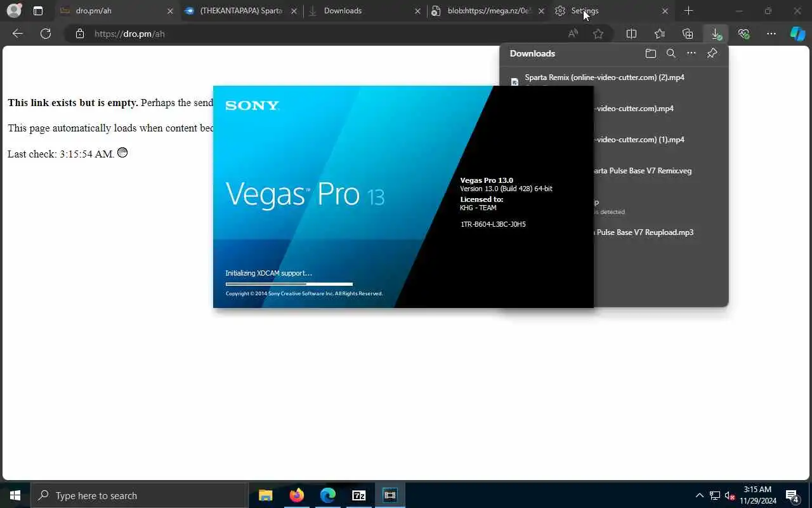
Task: Open 7-Zip from the taskbar
Action: pyautogui.click(x=358, y=495)
